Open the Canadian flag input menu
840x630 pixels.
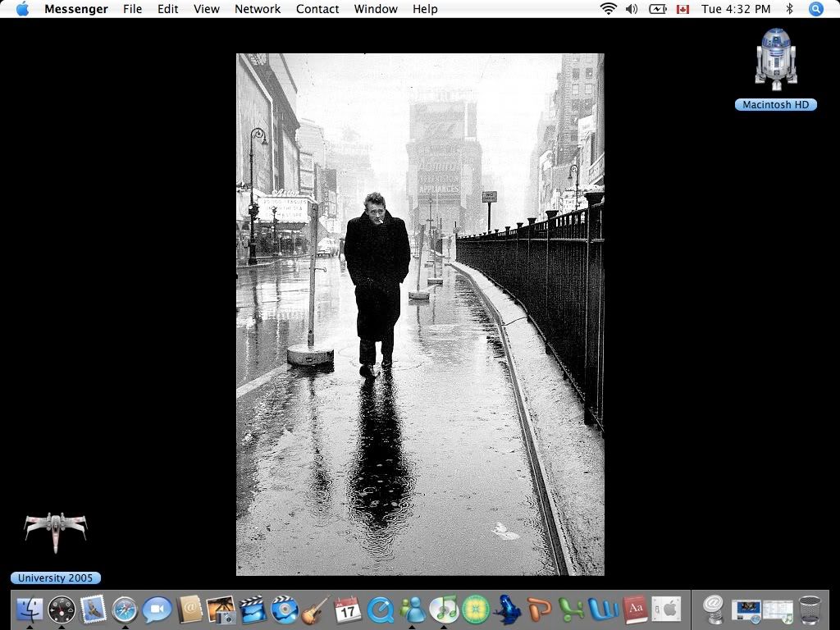(x=682, y=9)
